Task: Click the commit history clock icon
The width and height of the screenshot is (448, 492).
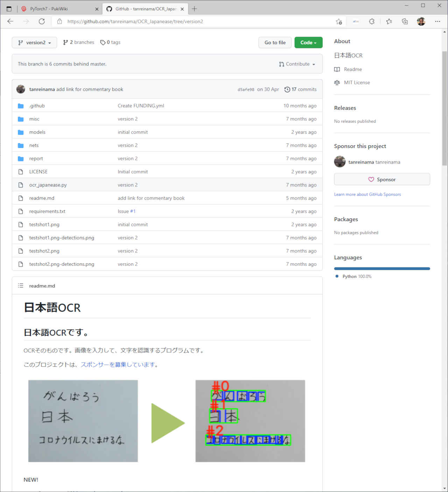Action: point(287,89)
